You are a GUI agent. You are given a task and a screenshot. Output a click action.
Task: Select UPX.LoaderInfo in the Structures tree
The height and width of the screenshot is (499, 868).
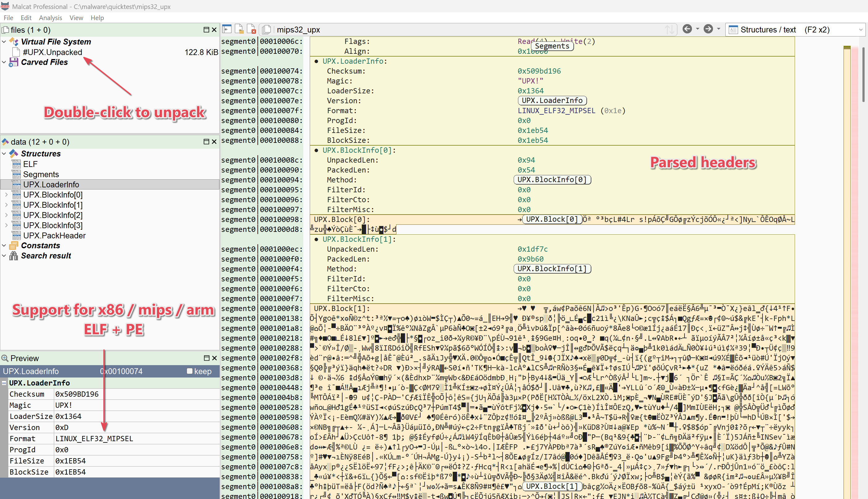click(x=110, y=184)
